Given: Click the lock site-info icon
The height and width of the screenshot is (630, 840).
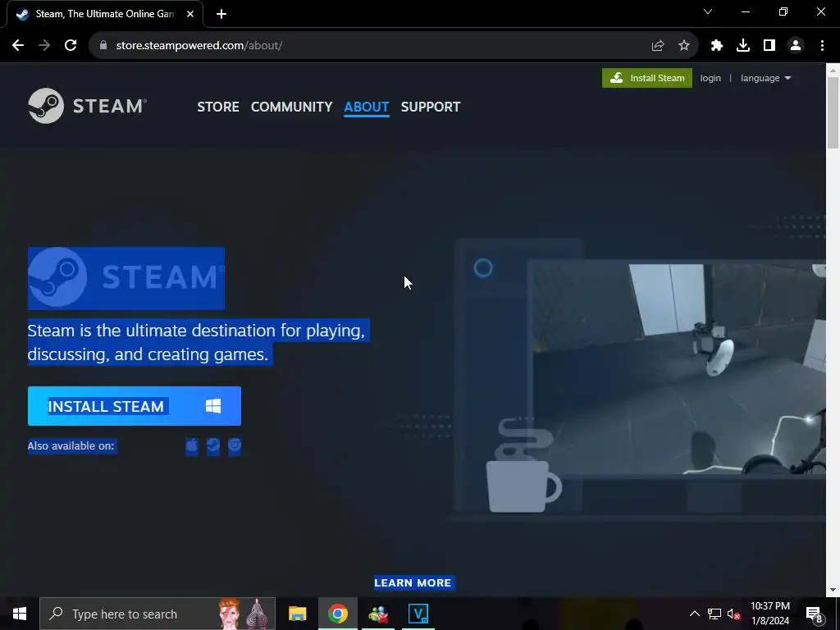Looking at the screenshot, I should click(x=103, y=46).
